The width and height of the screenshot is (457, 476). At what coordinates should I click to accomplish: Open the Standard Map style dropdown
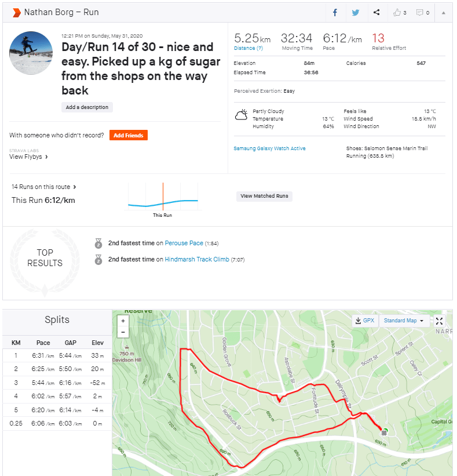[x=403, y=321]
